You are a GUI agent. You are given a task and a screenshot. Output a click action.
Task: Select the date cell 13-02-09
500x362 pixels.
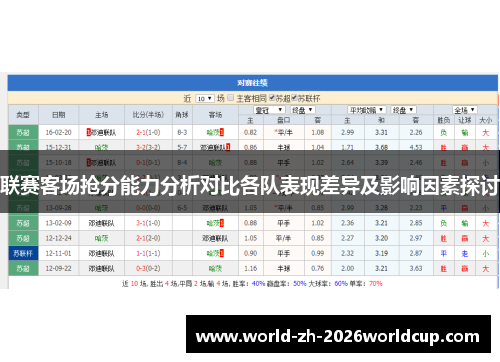point(59,223)
